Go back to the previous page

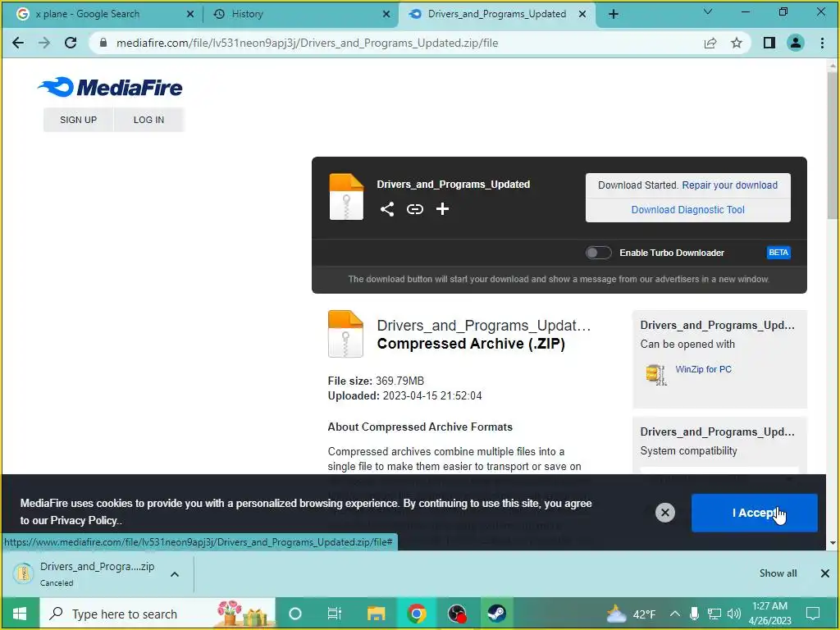click(x=18, y=43)
